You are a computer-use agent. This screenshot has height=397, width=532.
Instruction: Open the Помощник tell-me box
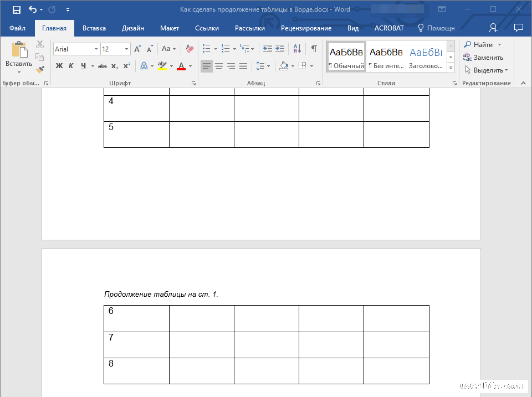pos(436,28)
